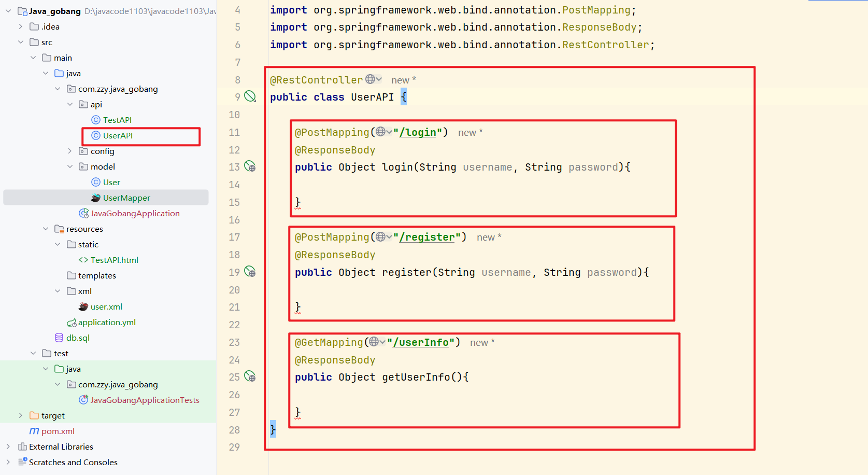The width and height of the screenshot is (868, 475).
Task: Click the config package icon
Action: [x=83, y=151]
